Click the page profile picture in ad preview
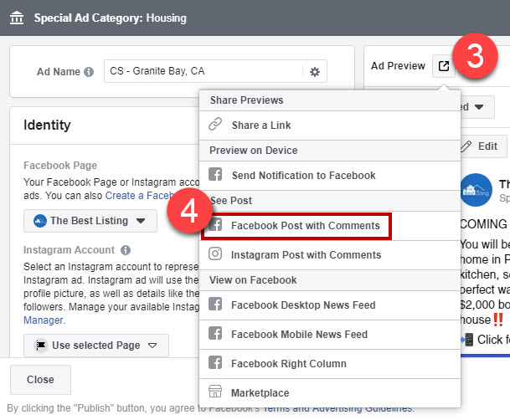Viewport: 510px width, 420px height. (476, 189)
